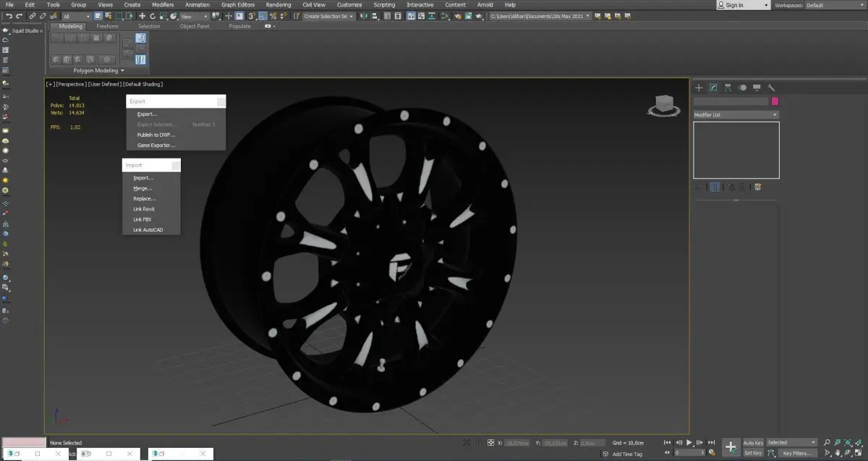Choose Link Revit
This screenshot has width=868, height=461.
143,209
